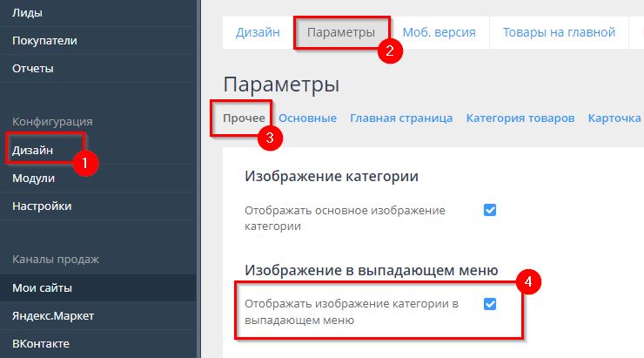The height and width of the screenshot is (358, 644).
Task: Open Яндекс.Маркет sales channel
Action: click(53, 315)
